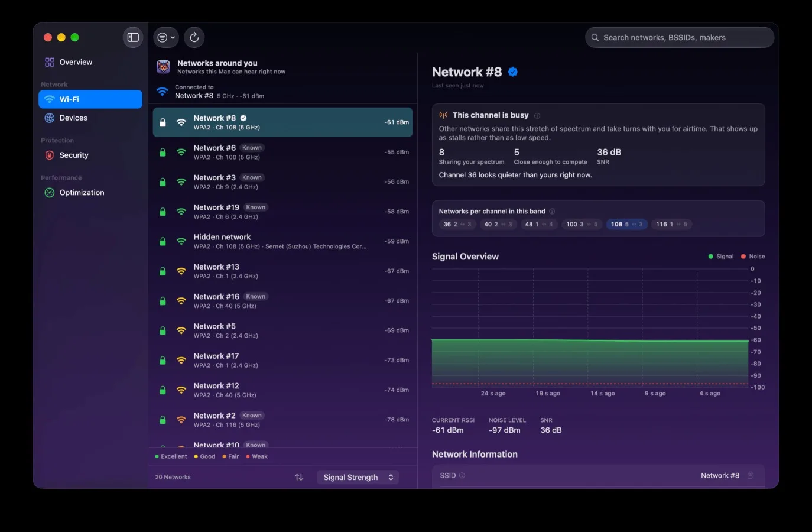Viewport: 812px width, 532px height.
Task: Select Wi-Fi in the sidebar
Action: [90, 99]
